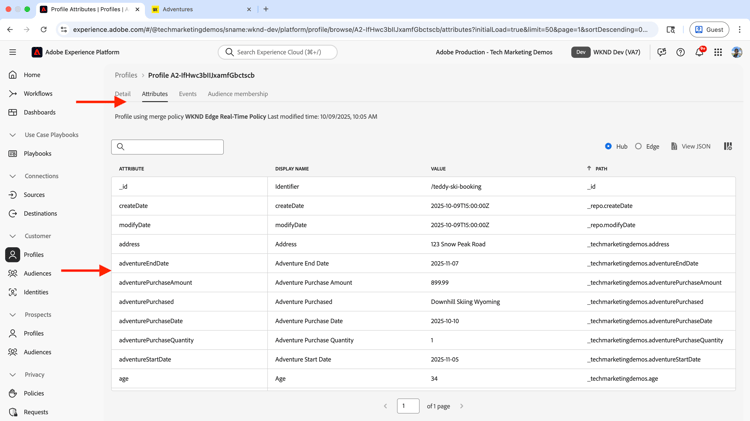The image size is (750, 421).
Task: Click Profiles breadcrumb link
Action: (x=126, y=75)
